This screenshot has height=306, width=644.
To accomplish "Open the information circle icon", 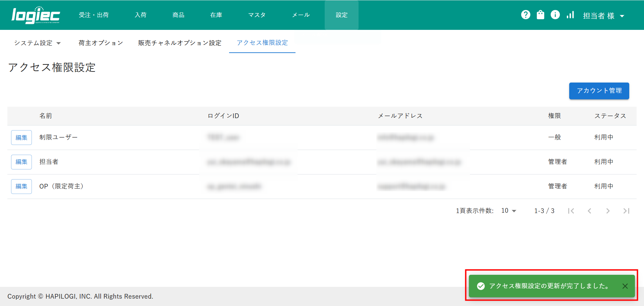I will coord(555,15).
